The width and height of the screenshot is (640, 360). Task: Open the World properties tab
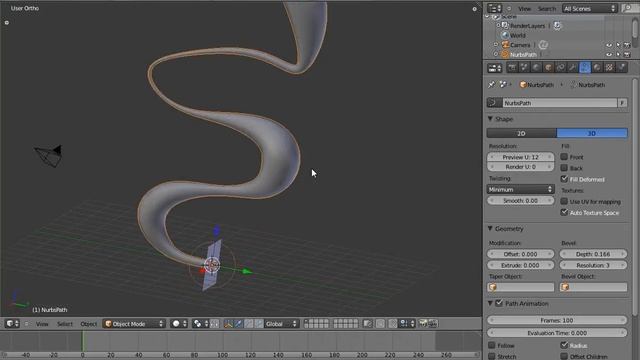coord(536,68)
